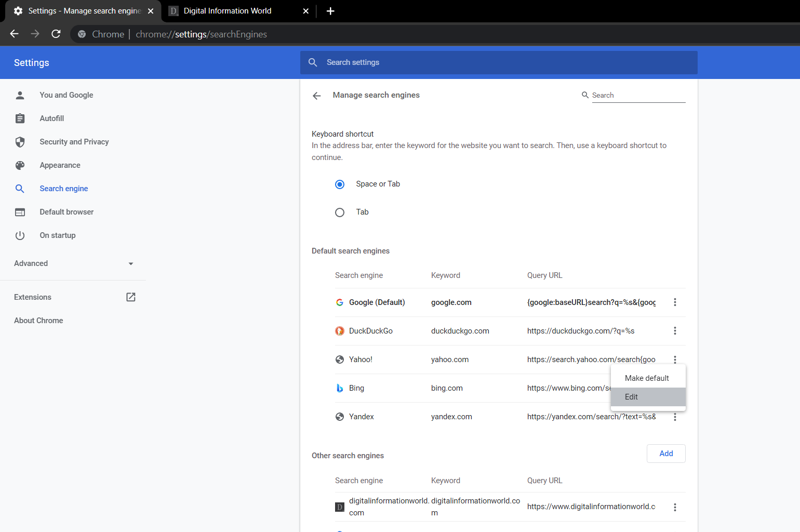This screenshot has height=532, width=800.
Task: Click the yandex.com keyword text
Action: pyautogui.click(x=451, y=417)
